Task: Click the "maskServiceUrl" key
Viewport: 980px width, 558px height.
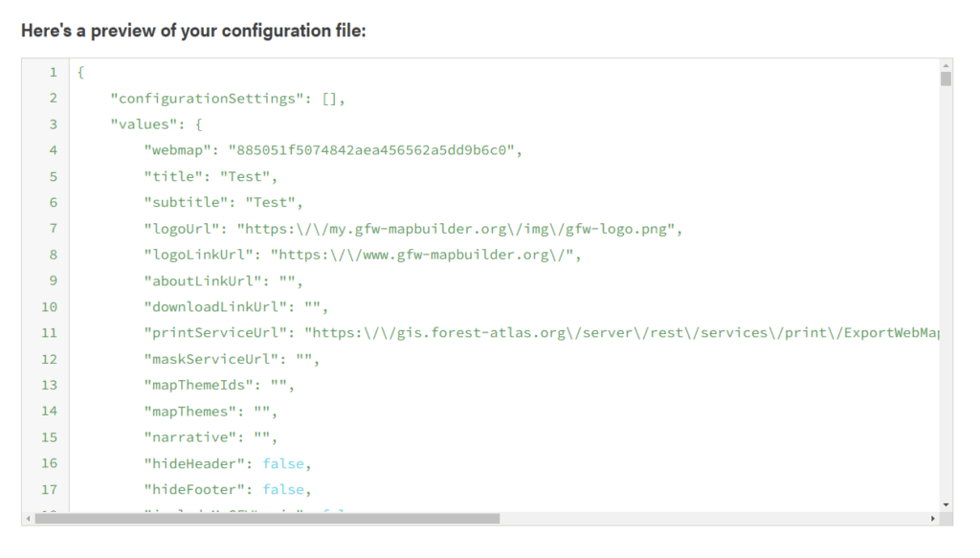Action: [211, 359]
